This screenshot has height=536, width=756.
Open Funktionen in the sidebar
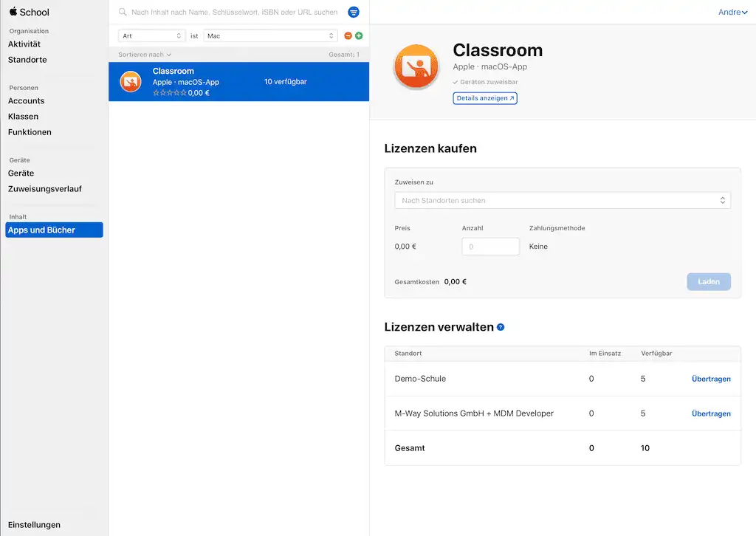click(30, 132)
